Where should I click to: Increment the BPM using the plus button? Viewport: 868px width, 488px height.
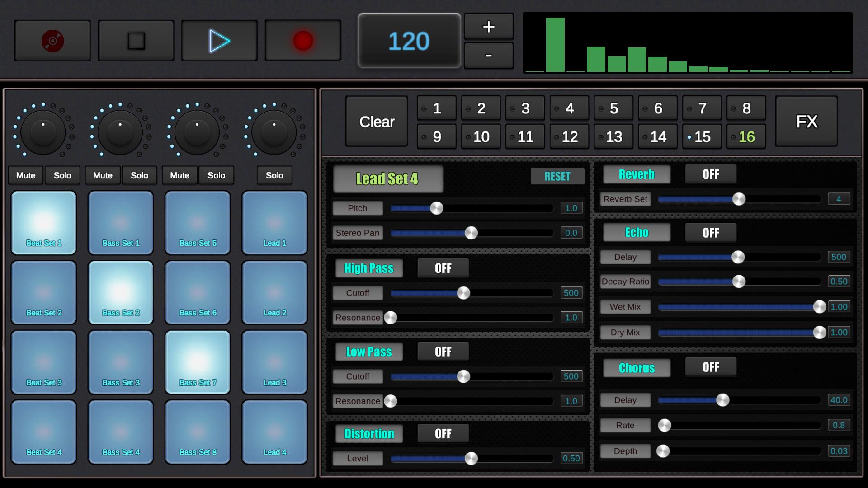click(x=488, y=27)
